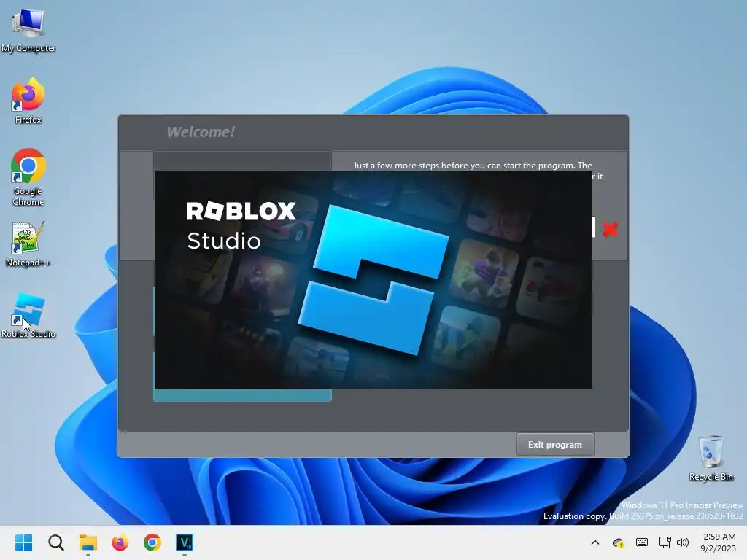Open the touch keyboard tray icon
The image size is (747, 560).
642,542
